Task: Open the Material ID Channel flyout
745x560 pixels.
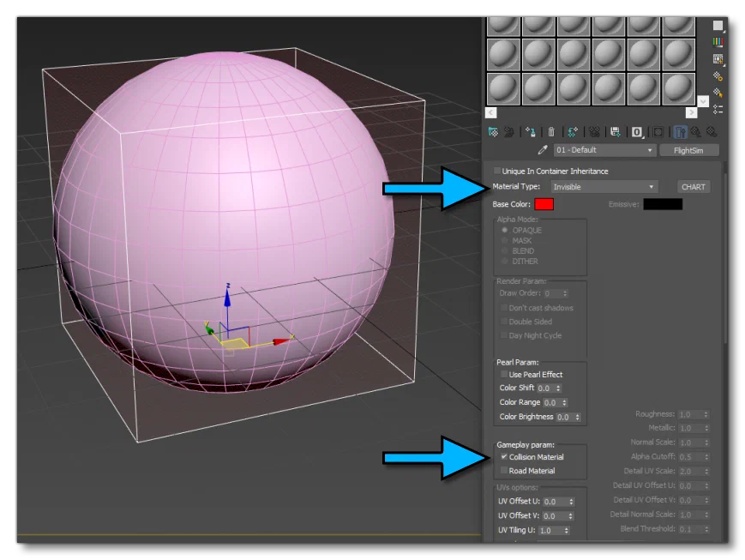Action: [637, 132]
